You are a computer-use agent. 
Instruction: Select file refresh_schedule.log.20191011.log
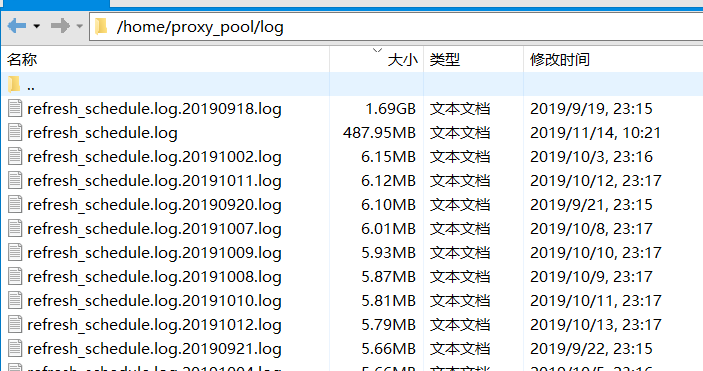pyautogui.click(x=154, y=181)
